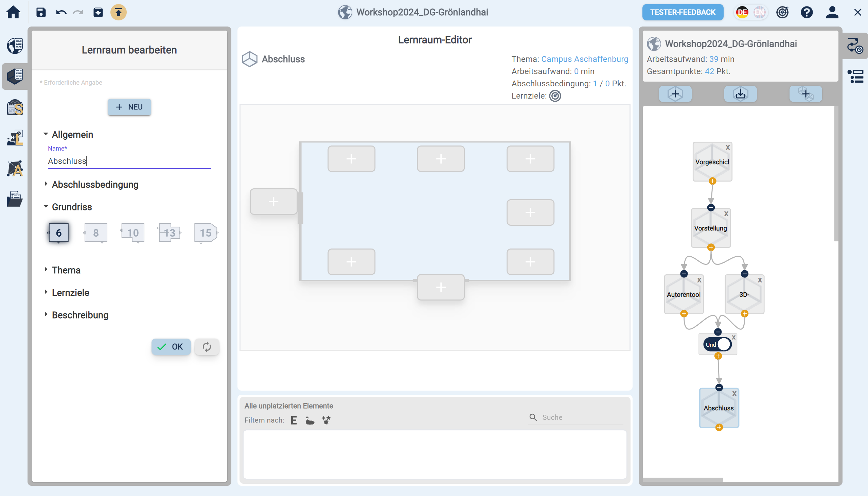Click the TESTER-FEEDBACK button
Viewport: 868px width, 496px height.
click(x=683, y=13)
